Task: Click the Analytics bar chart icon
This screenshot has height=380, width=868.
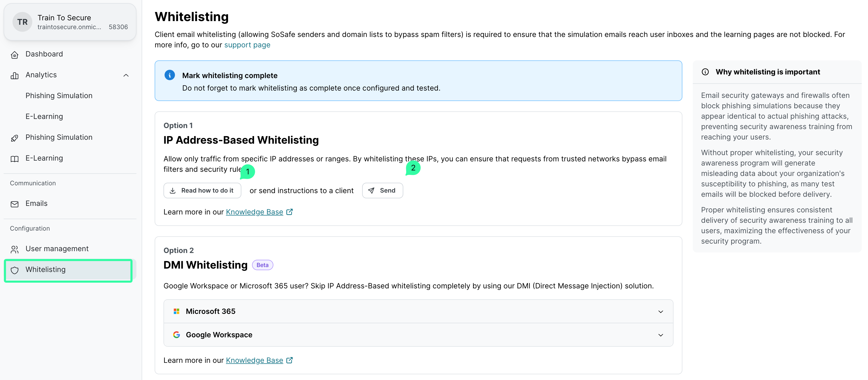Action: (15, 75)
